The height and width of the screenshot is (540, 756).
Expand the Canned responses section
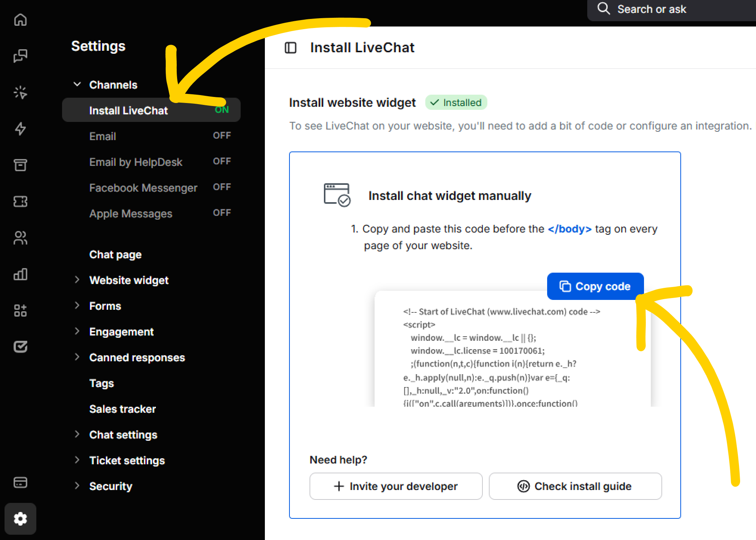pos(77,357)
